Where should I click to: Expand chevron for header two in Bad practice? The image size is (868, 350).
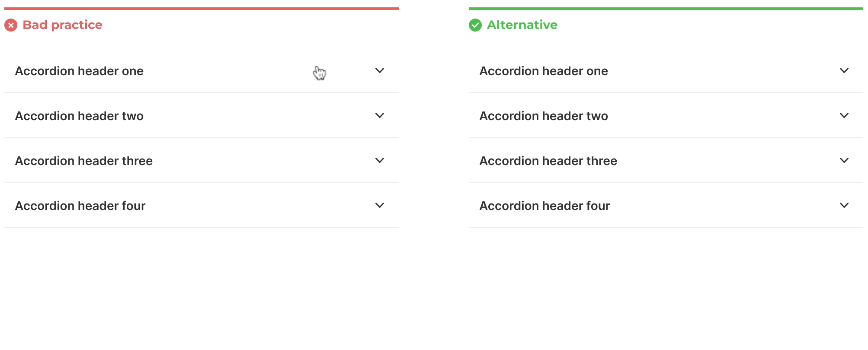pos(380,115)
